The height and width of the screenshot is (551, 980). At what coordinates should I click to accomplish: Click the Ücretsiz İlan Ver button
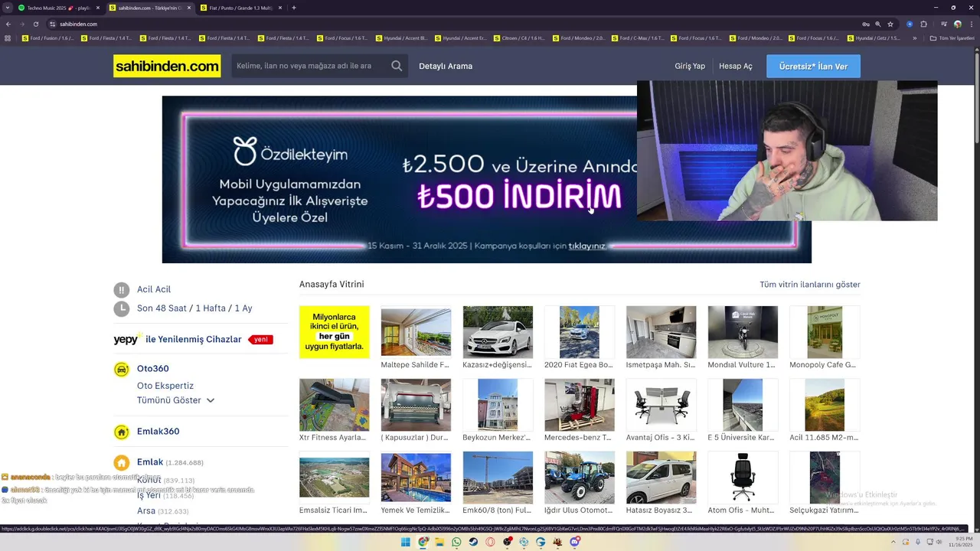[813, 66]
